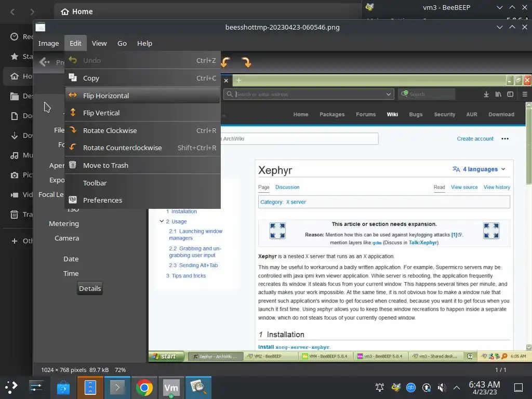Open file manager icon in taskbar
Image resolution: width=532 pixels, height=399 pixels.
90,387
